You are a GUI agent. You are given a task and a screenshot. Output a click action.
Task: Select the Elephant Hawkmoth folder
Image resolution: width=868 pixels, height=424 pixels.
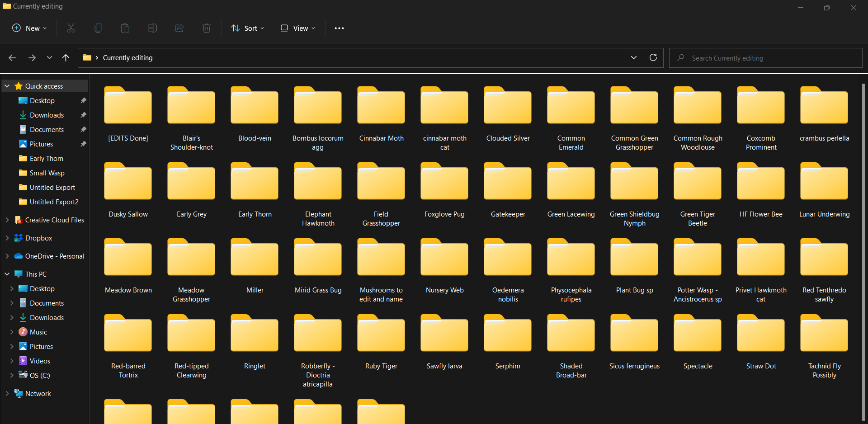pos(318,194)
